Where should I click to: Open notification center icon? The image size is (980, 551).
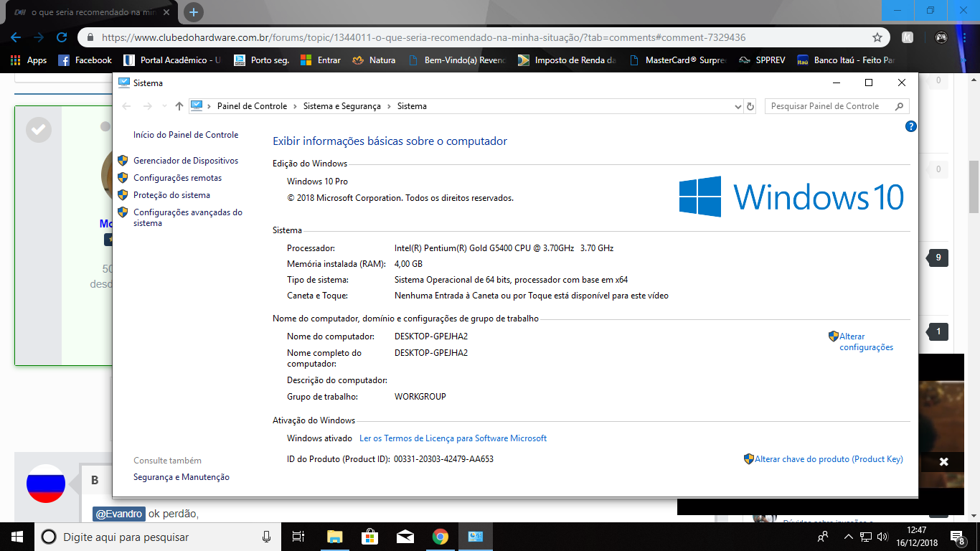coord(958,537)
